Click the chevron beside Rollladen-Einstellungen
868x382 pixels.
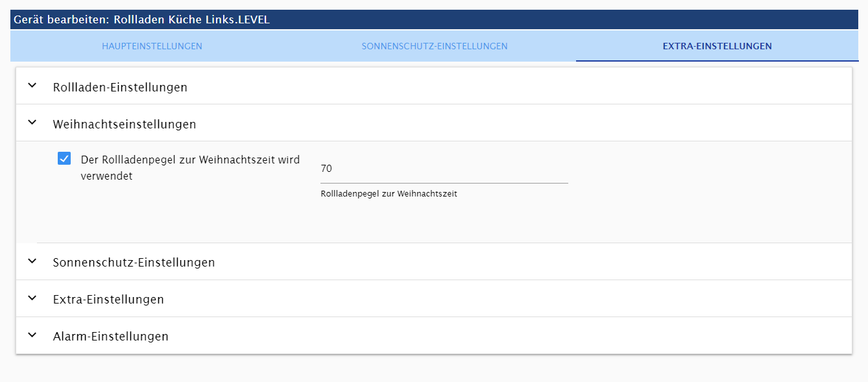[32, 85]
